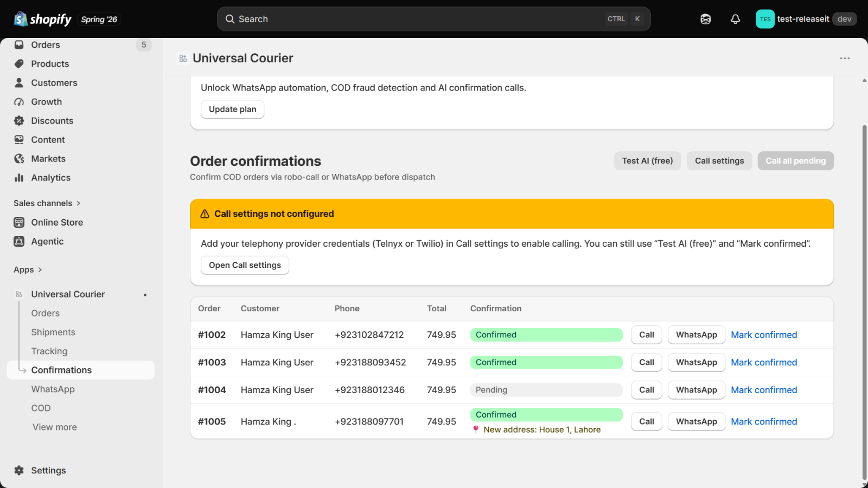
Task: Click the Call all pending button
Action: tap(795, 160)
